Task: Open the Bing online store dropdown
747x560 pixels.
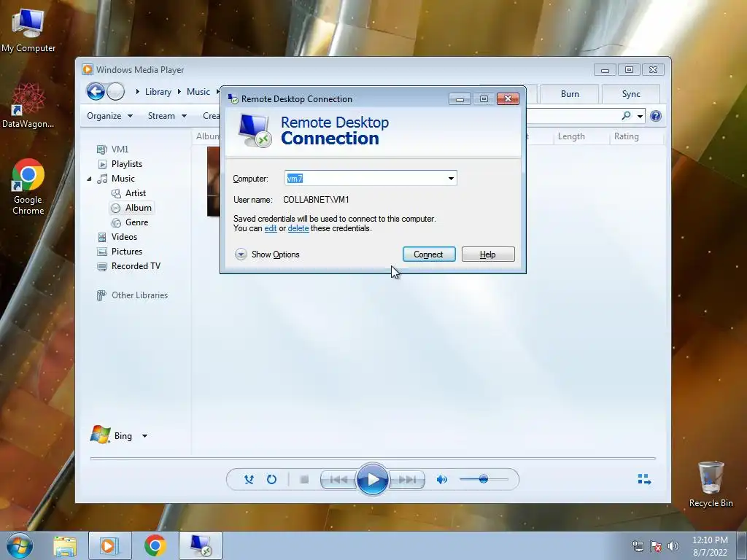Action: coord(145,436)
